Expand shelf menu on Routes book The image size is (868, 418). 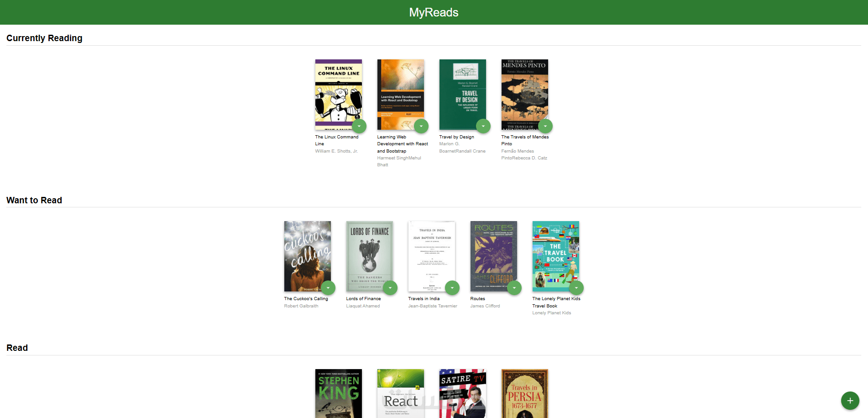tap(514, 288)
